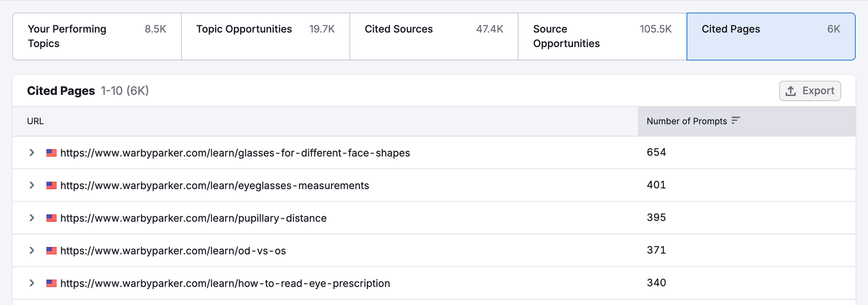Open the Source Opportunities tab
The height and width of the screenshot is (305, 868).
click(x=602, y=36)
